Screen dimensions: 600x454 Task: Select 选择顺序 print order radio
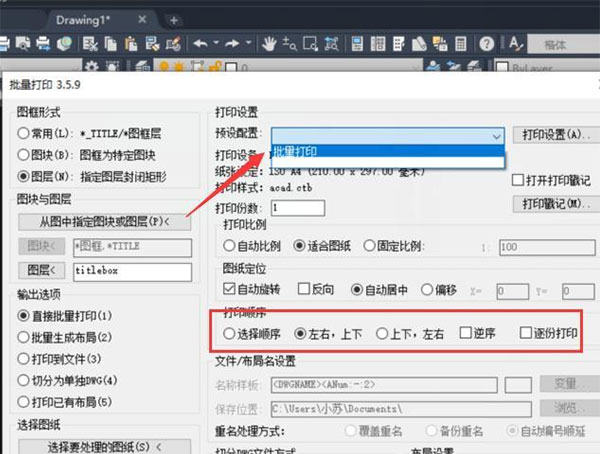(x=229, y=333)
